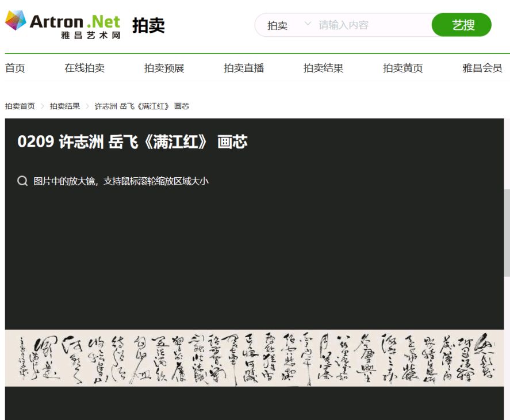This screenshot has width=510, height=420.
Task: Select 拍卖预展 in the navigation bar
Action: click(164, 68)
